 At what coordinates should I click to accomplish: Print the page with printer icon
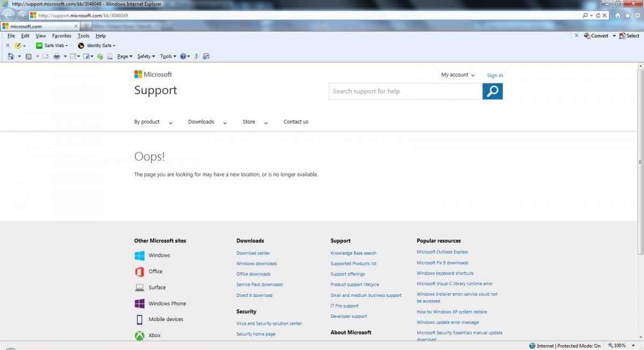coord(57,56)
